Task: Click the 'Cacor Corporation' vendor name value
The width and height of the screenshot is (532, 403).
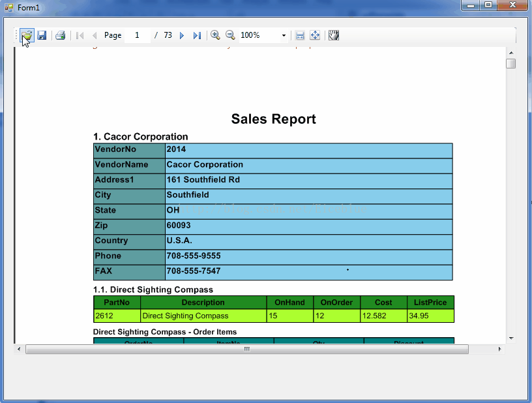Action: point(309,166)
